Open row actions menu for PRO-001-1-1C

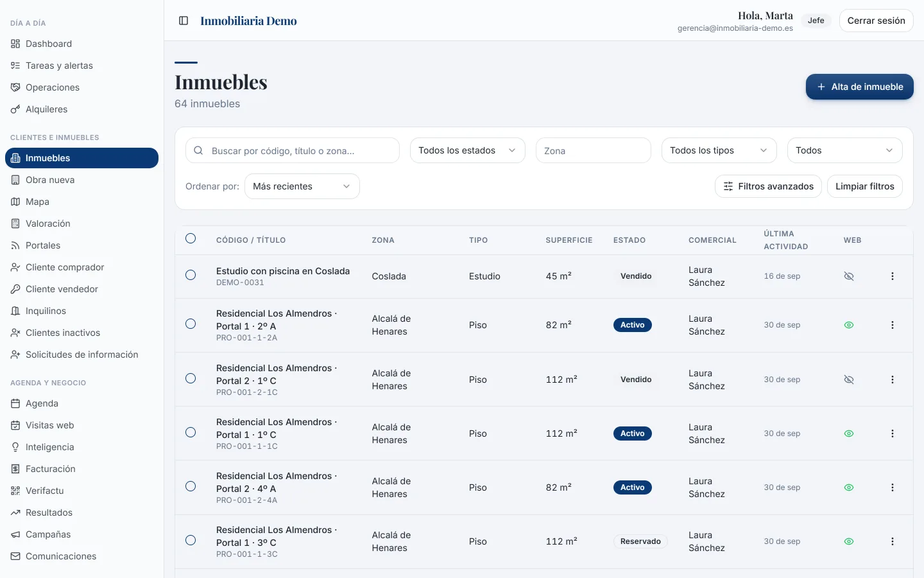(892, 433)
